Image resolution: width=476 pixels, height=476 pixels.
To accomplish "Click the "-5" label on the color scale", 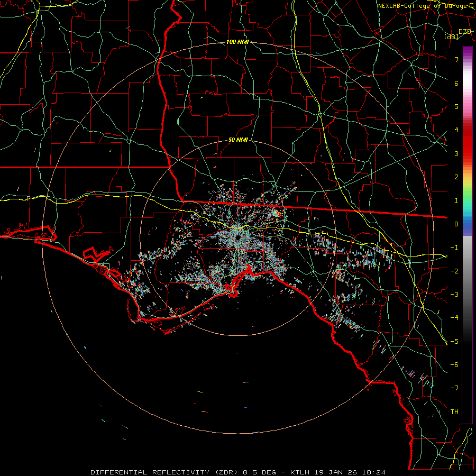I will (454, 341).
